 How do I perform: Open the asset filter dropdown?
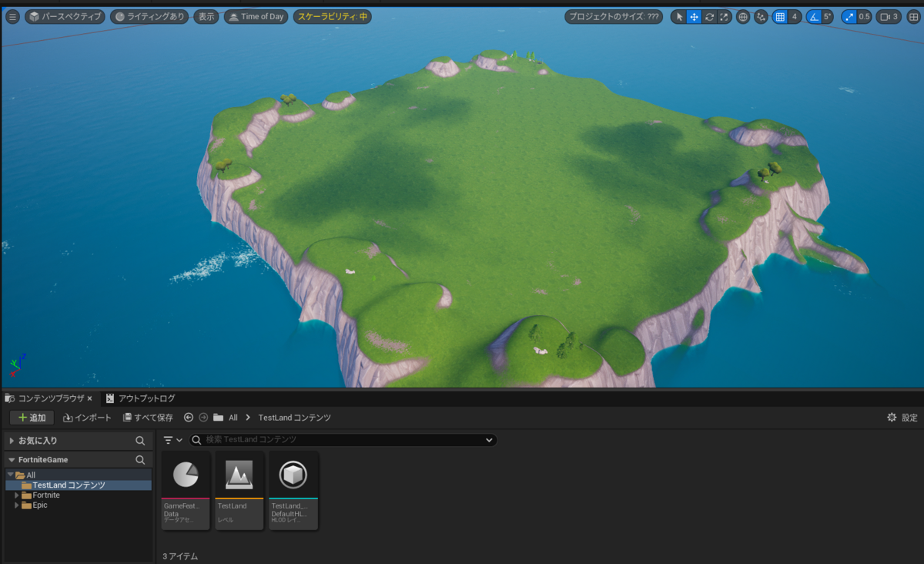pos(172,440)
